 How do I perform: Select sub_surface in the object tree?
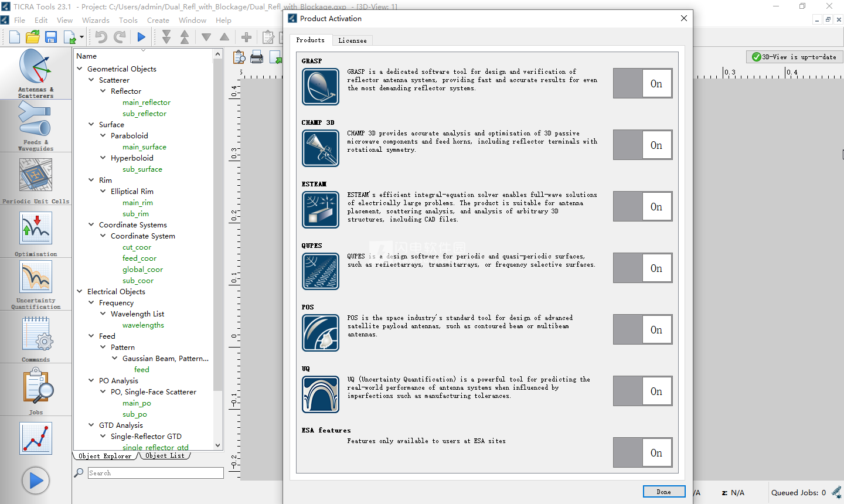coord(142,169)
